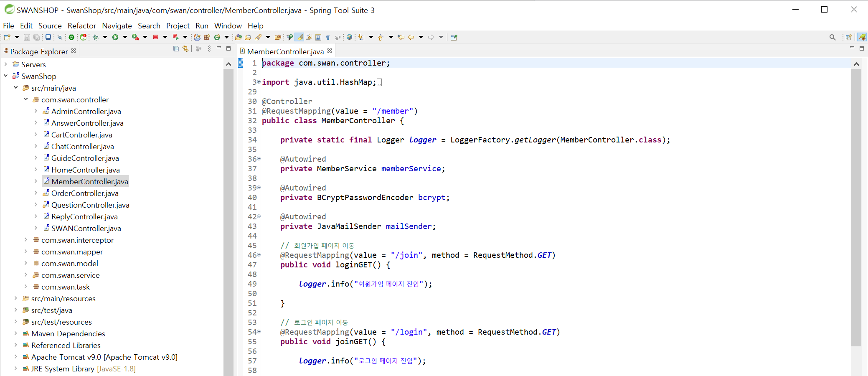The height and width of the screenshot is (376, 868).
Task: Expand the com.swan.mapper package
Action: (x=26, y=252)
